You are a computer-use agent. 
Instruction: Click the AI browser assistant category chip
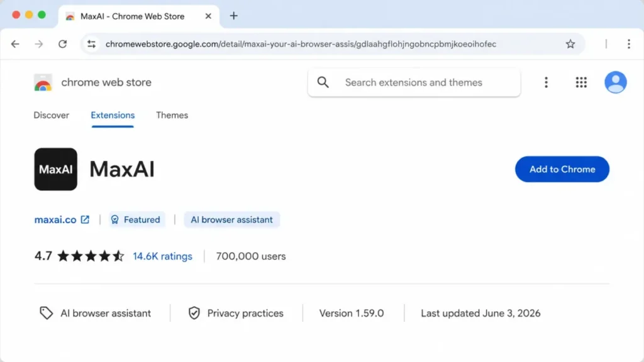coord(231,219)
